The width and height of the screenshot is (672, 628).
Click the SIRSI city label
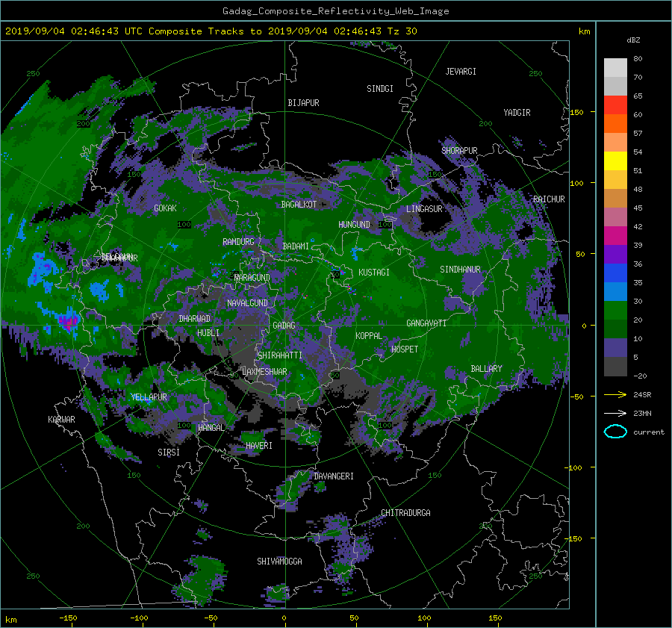(169, 453)
